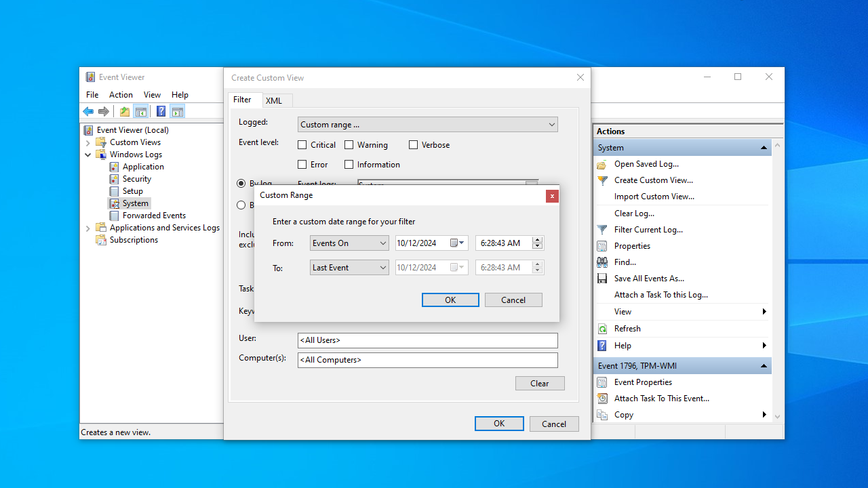Click the Filter Current Log funnel icon
This screenshot has height=488, width=868.
point(602,230)
